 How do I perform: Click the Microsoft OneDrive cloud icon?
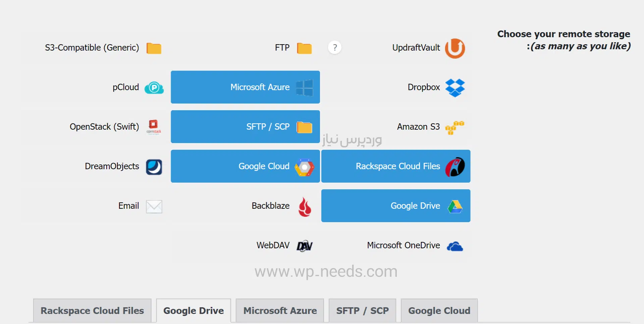click(455, 246)
